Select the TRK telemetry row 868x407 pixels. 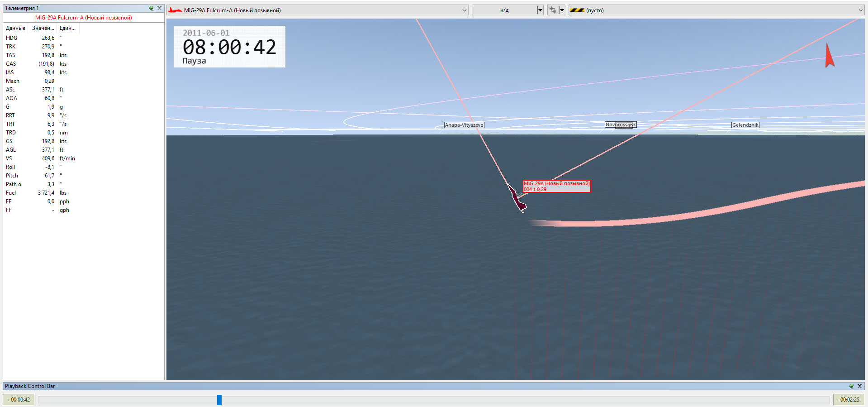coord(84,47)
